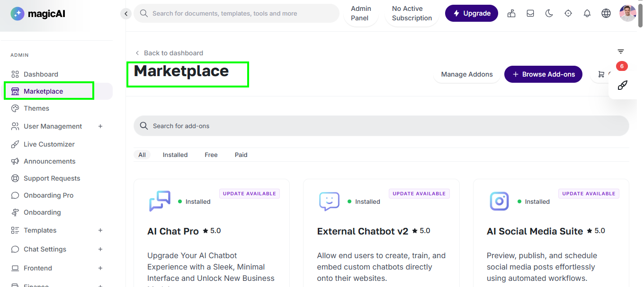Collapse the sidebar with arrow button
This screenshot has height=287, width=644.
coord(126,14)
